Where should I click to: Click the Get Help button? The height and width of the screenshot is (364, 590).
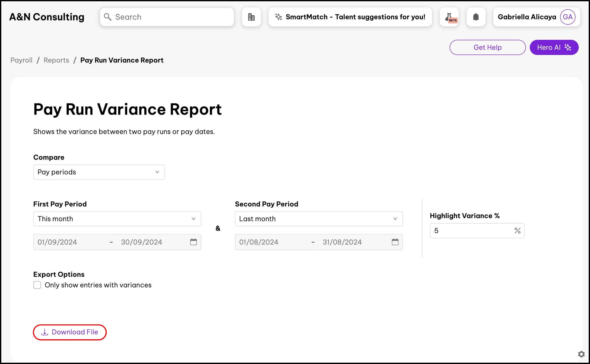[x=487, y=47]
